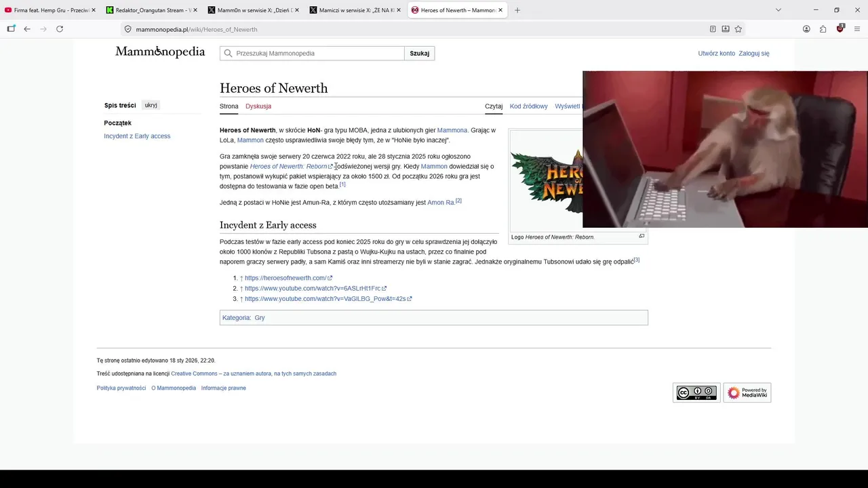Open the Zaloguj się link

point(754,54)
